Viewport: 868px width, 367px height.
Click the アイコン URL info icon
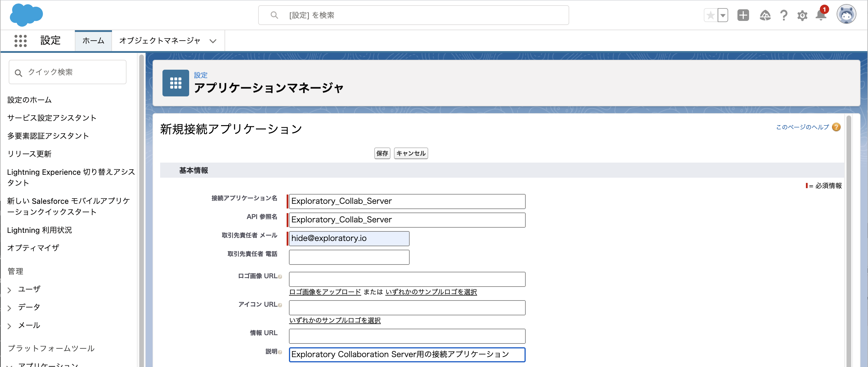[x=280, y=305]
